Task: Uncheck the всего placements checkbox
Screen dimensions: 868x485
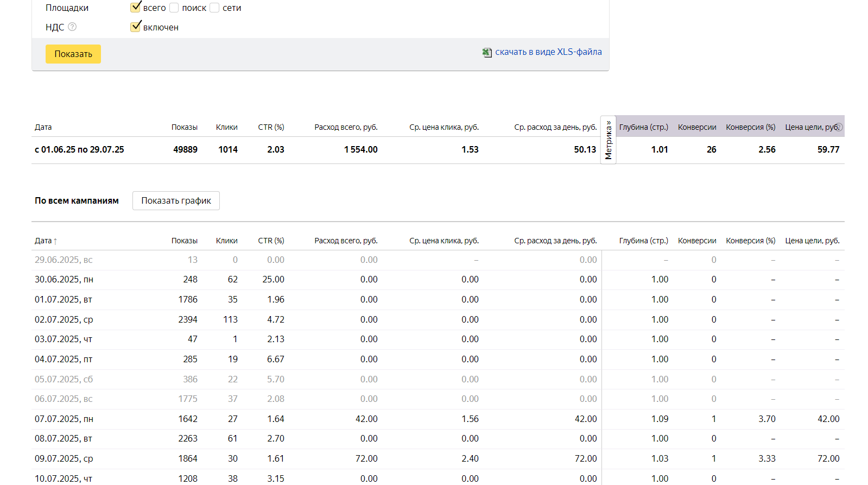Action: coord(136,8)
